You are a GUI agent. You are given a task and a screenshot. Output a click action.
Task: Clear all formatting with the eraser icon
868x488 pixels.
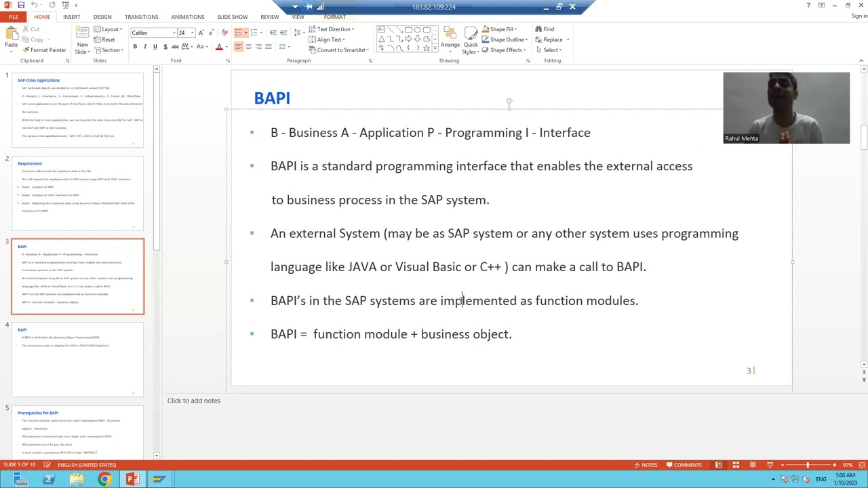tap(224, 33)
